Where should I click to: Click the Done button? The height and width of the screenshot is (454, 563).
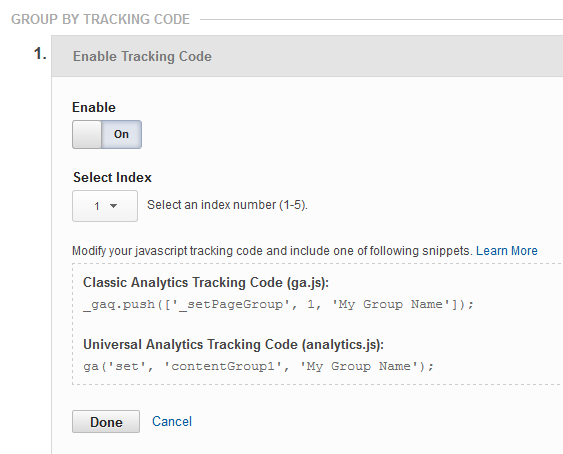[106, 422]
